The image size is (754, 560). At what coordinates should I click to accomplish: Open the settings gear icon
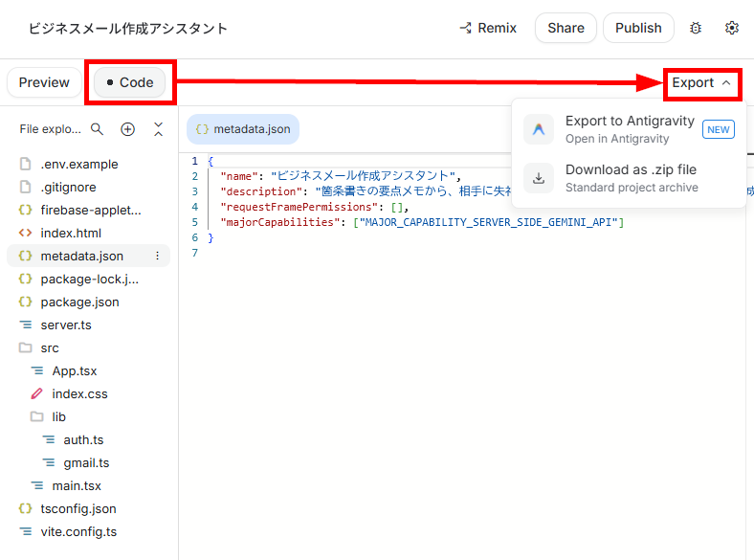[x=731, y=28]
